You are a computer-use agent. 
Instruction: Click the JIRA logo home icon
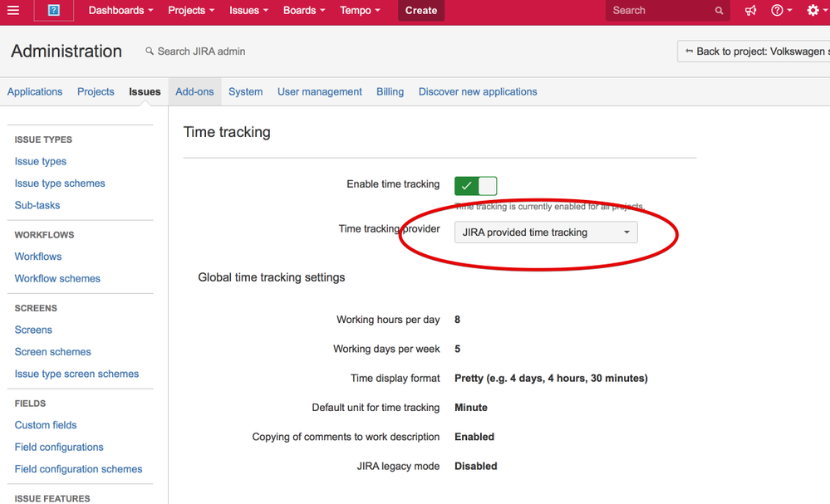(x=53, y=10)
